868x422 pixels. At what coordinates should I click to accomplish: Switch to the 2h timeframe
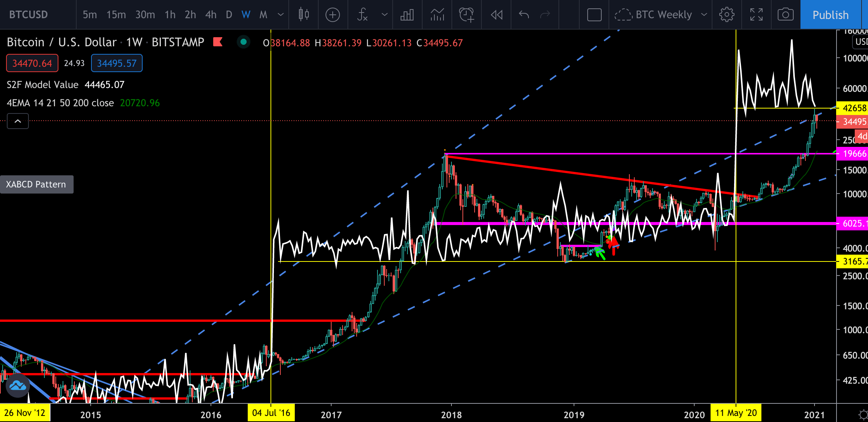pos(190,15)
